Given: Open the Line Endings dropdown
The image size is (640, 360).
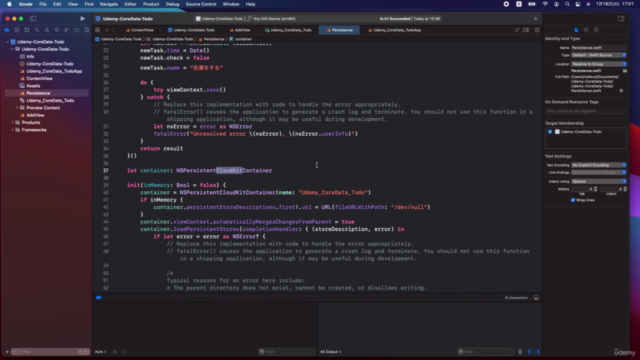Looking at the screenshot, I should [x=599, y=173].
